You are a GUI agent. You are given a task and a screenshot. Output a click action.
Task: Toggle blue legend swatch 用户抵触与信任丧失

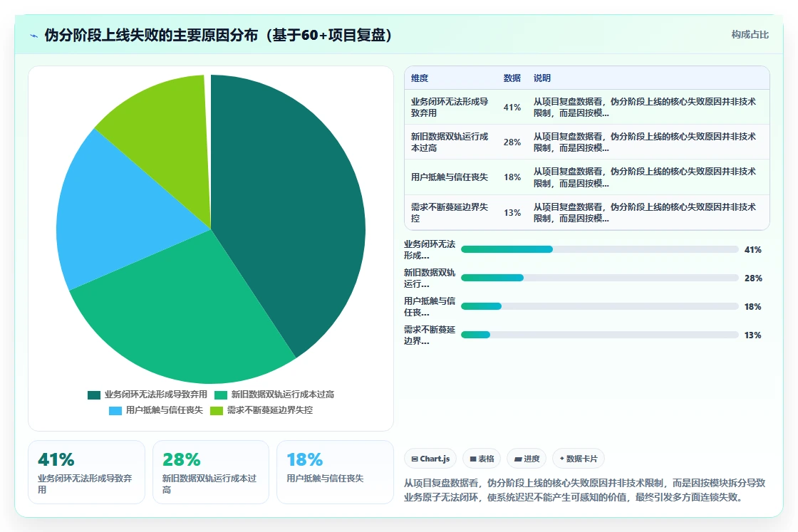coord(115,410)
